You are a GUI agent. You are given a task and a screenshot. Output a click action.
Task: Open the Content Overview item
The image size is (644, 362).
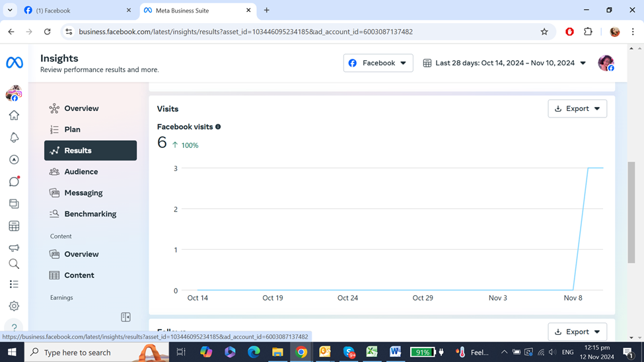[90, 254]
